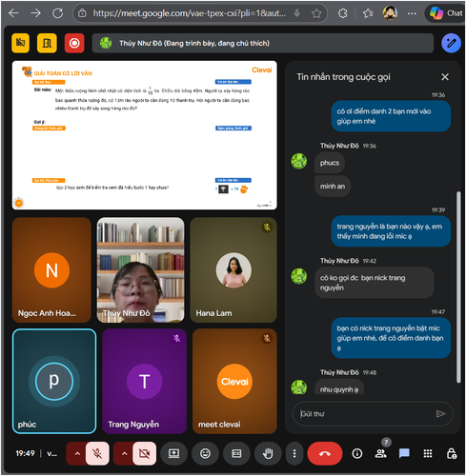This screenshot has height=476, width=466.
Task: Click the chat panel scrollbar
Action: point(458,288)
